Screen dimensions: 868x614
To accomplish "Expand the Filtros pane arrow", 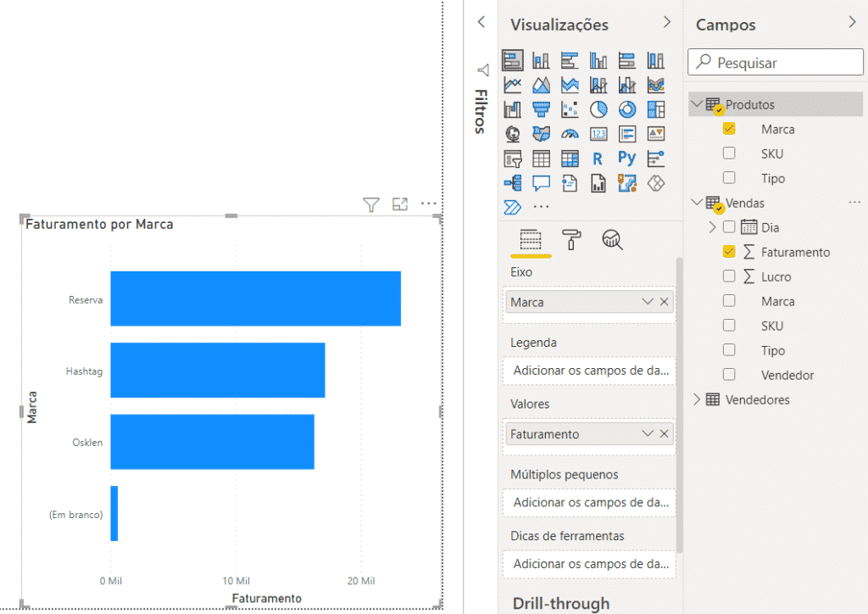I will (481, 22).
